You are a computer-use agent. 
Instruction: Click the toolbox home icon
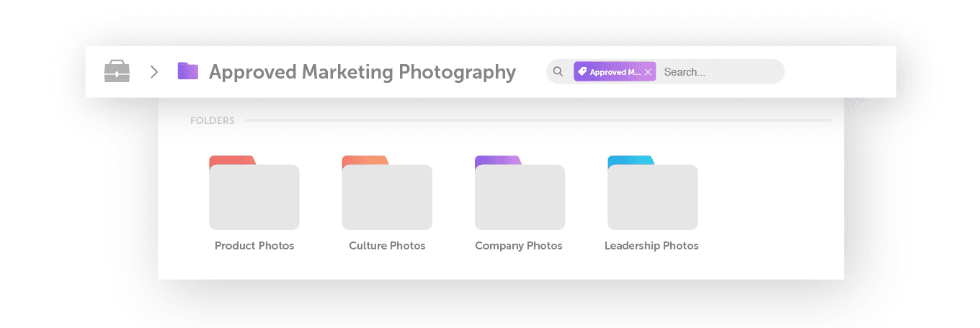117,71
